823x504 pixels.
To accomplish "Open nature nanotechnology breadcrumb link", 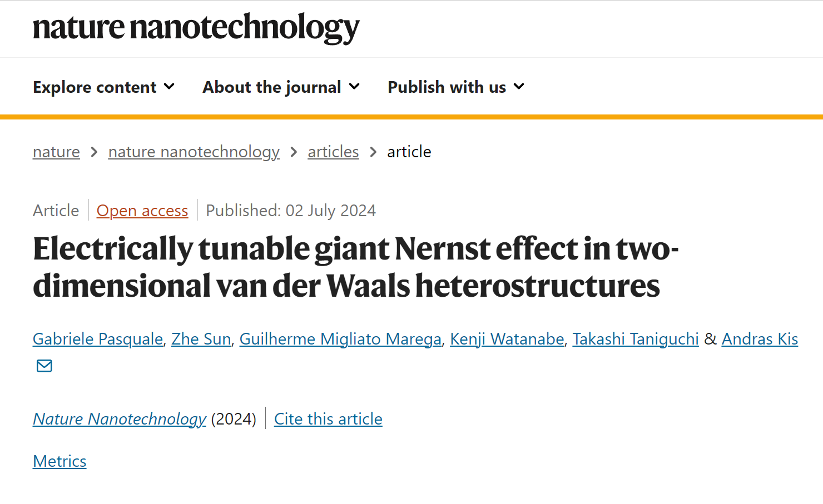I will click(x=194, y=152).
